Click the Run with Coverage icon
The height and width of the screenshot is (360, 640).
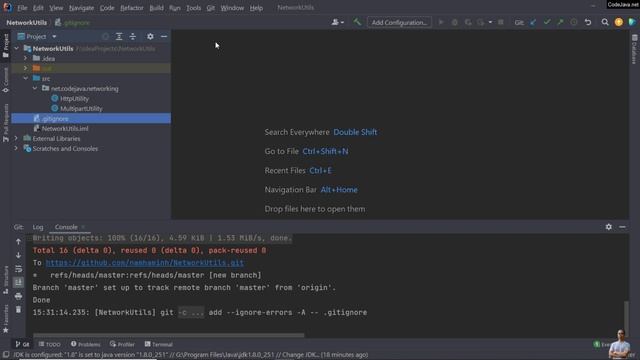coord(468,22)
